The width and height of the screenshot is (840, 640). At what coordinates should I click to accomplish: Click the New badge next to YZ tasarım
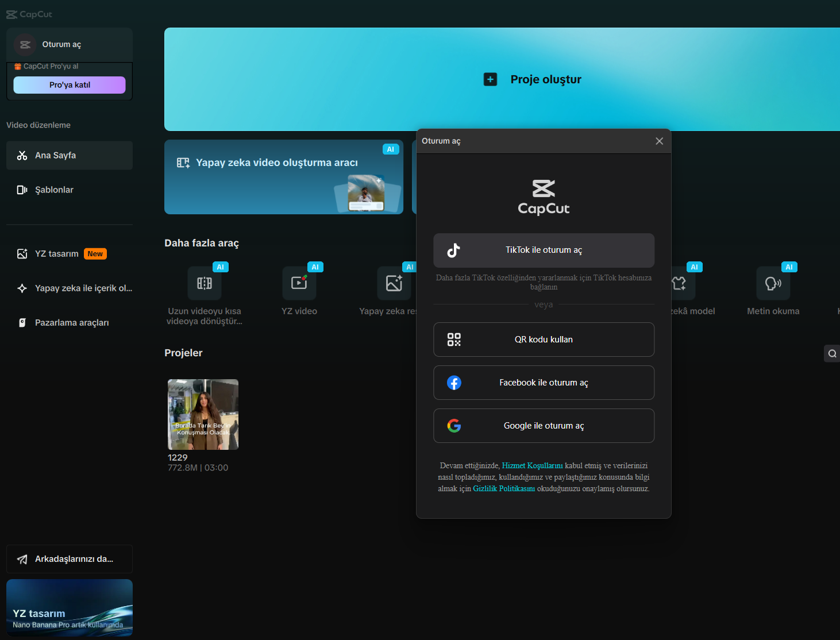click(95, 254)
